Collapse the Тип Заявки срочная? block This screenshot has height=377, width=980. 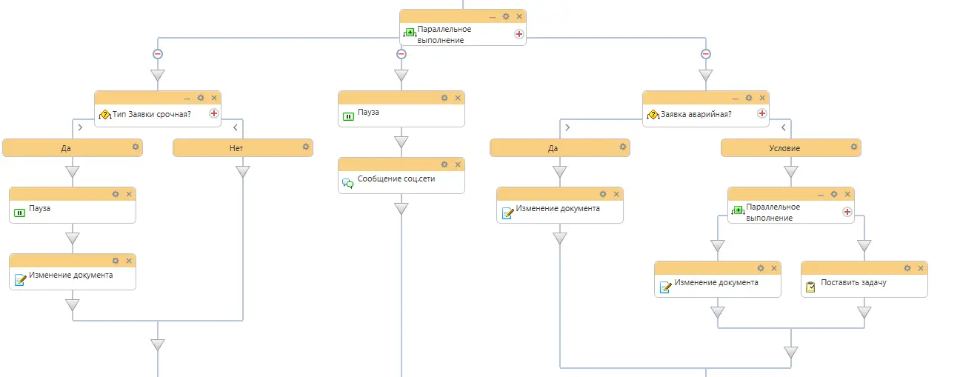(187, 98)
